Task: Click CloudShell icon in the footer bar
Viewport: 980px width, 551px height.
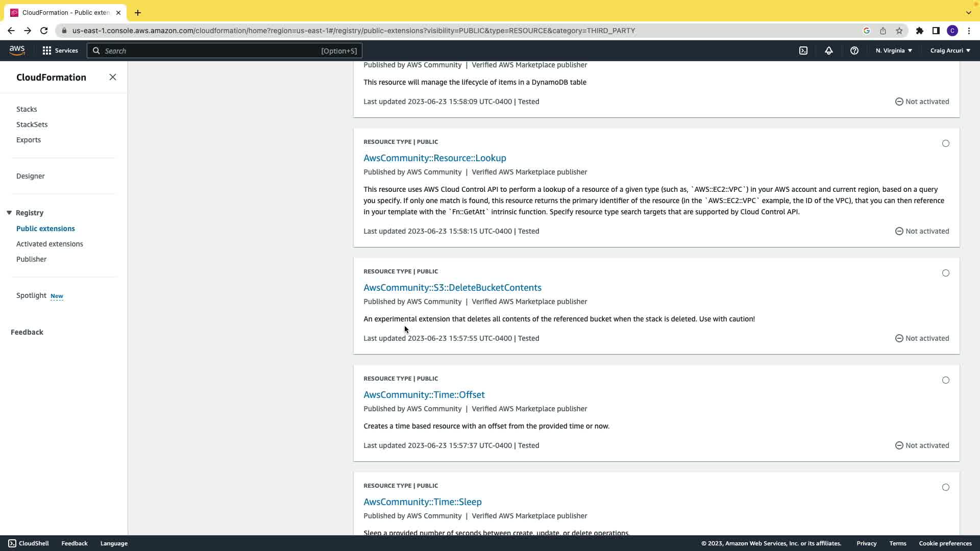Action: [12, 543]
